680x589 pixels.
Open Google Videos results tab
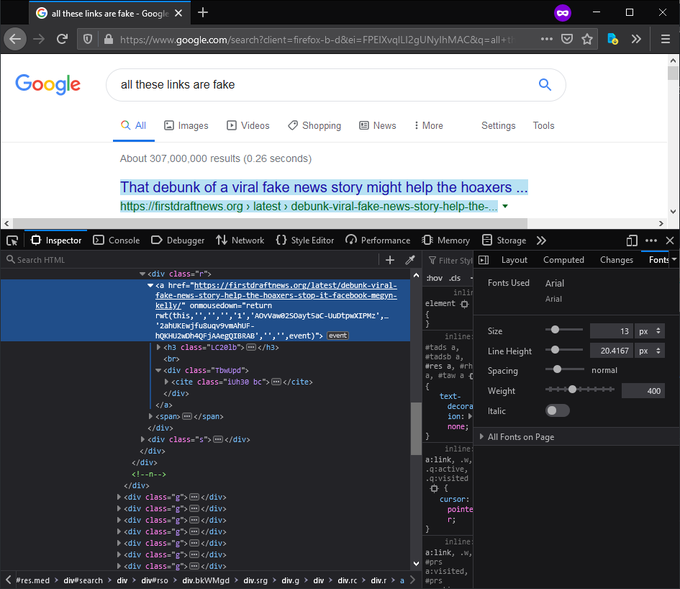(x=248, y=125)
